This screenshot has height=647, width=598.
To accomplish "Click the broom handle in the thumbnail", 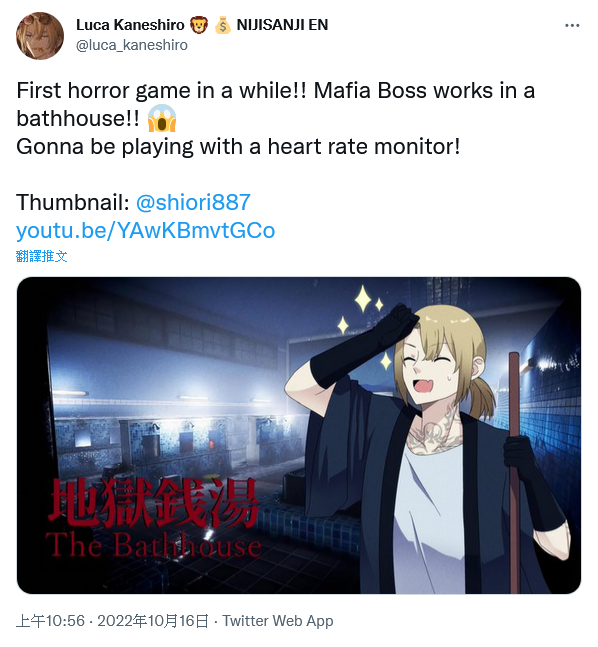I will (514, 470).
